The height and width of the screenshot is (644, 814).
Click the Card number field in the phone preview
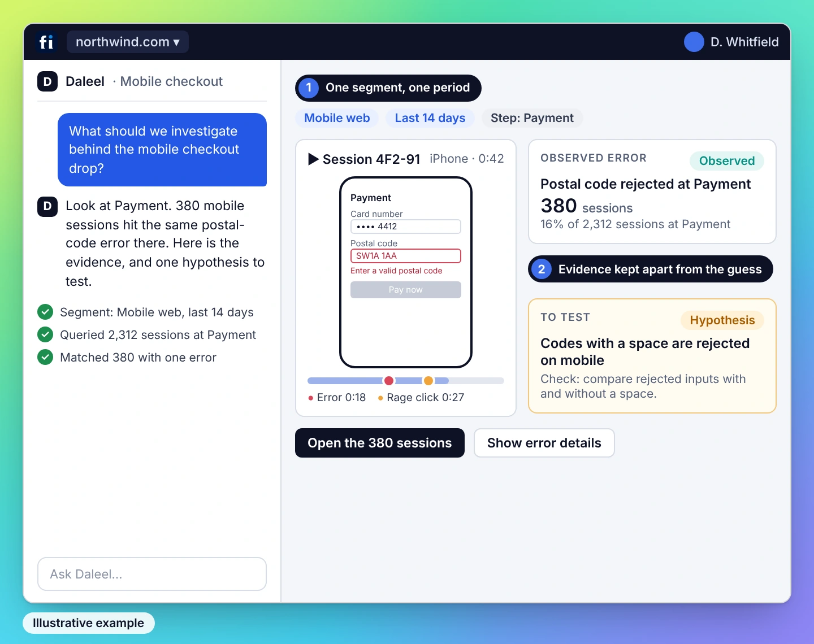click(x=406, y=227)
